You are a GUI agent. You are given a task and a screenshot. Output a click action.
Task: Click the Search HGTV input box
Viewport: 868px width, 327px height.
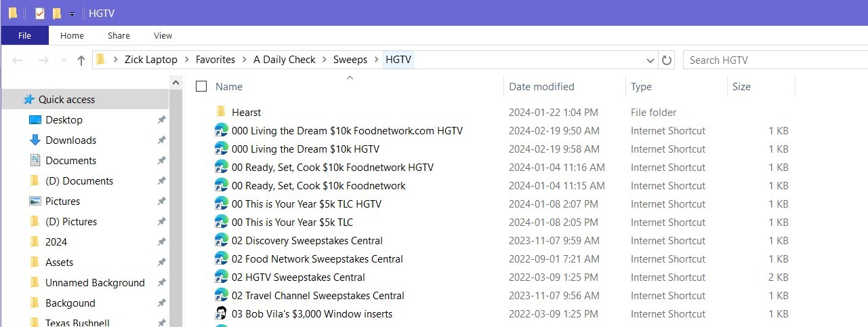pos(775,60)
